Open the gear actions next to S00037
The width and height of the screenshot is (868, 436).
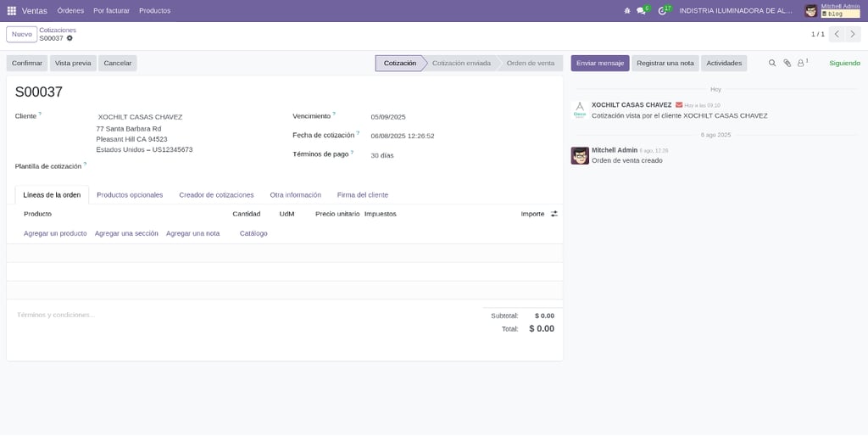[70, 38]
